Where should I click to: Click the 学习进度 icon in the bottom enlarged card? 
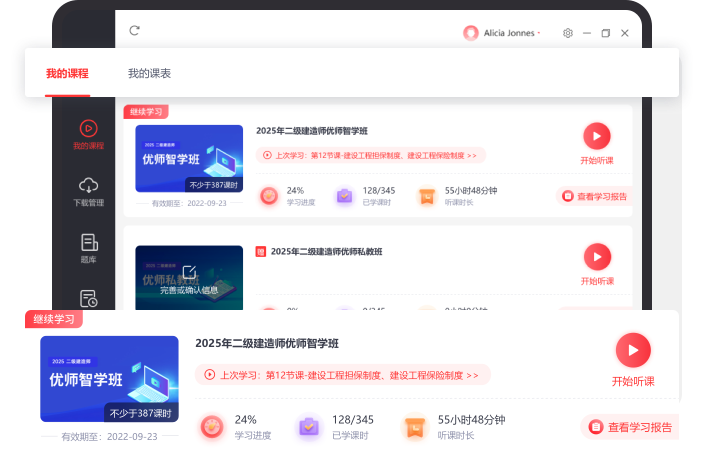click(x=211, y=427)
